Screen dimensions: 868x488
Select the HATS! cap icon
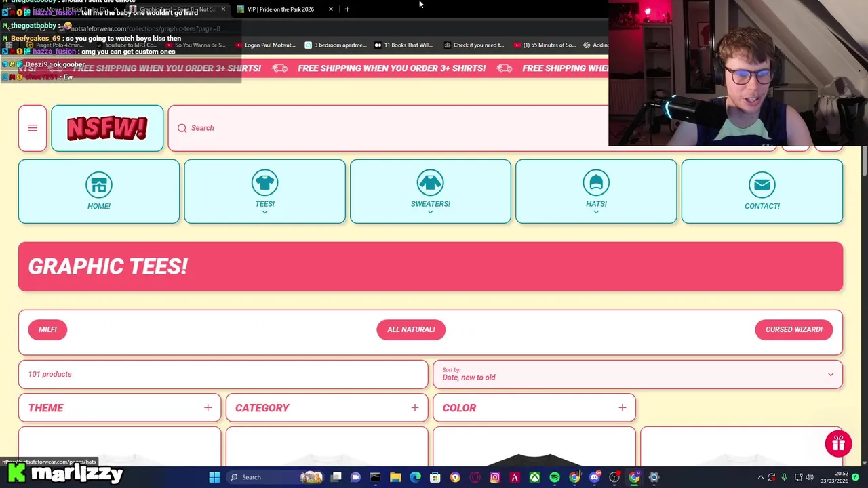(596, 184)
